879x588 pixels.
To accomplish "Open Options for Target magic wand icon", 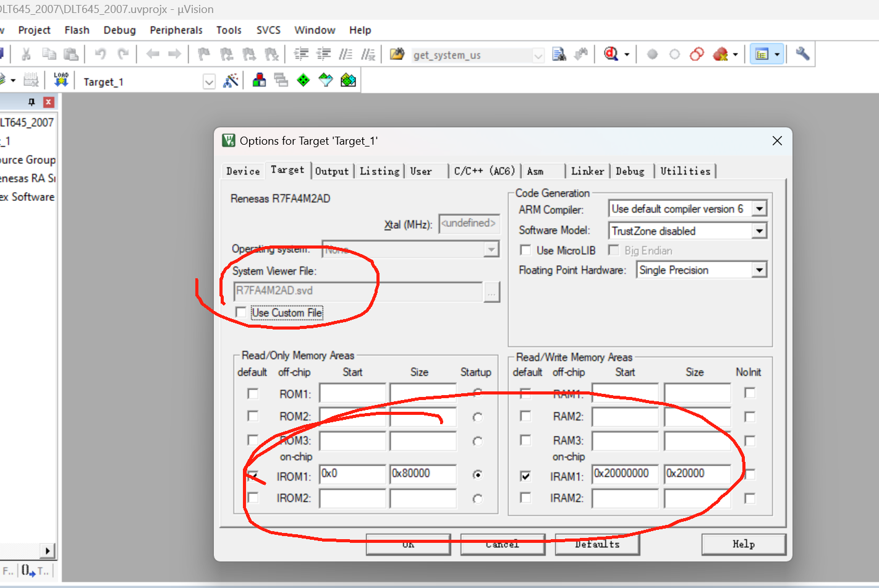I will 231,80.
